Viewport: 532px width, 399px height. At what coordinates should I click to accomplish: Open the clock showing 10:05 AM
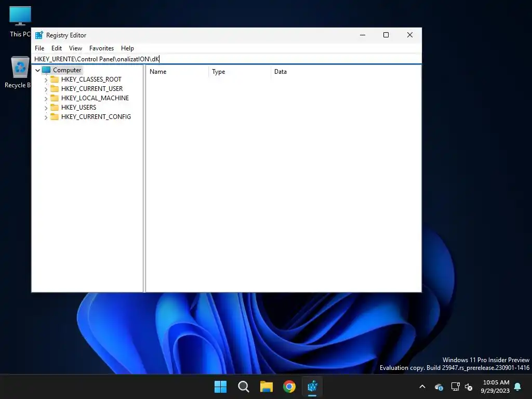tap(495, 387)
